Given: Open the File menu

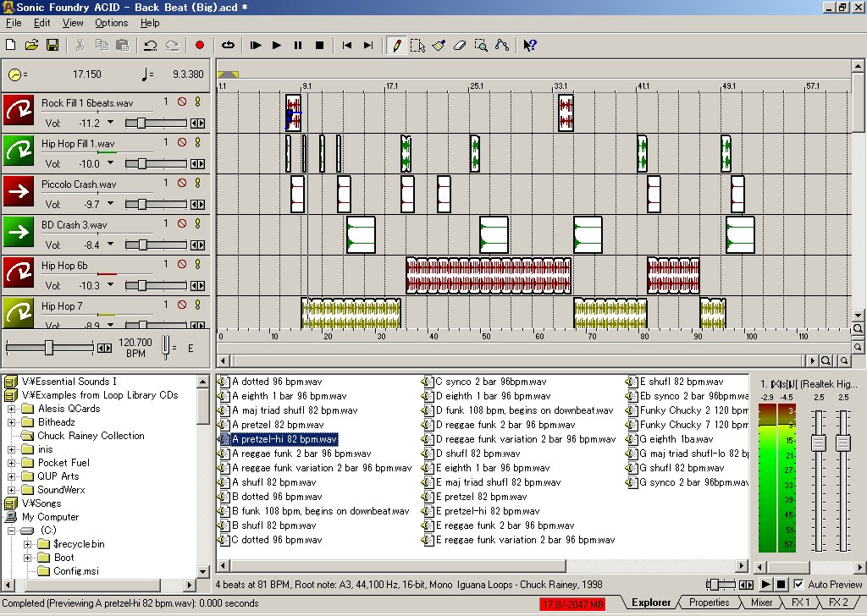Looking at the screenshot, I should (14, 23).
